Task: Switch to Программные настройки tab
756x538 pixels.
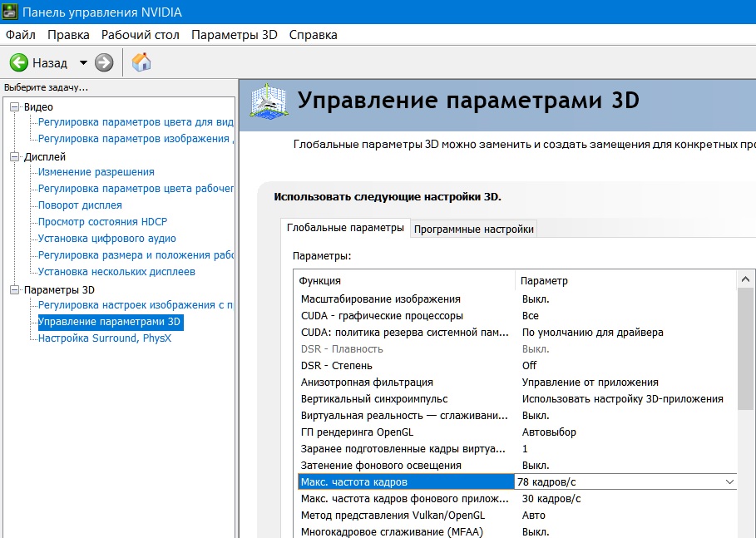Action: pos(474,229)
